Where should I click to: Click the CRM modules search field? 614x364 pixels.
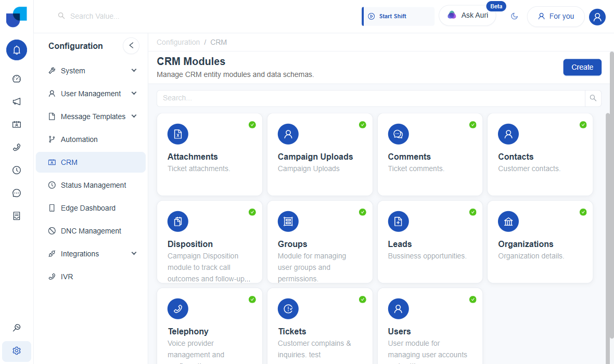[371, 98]
